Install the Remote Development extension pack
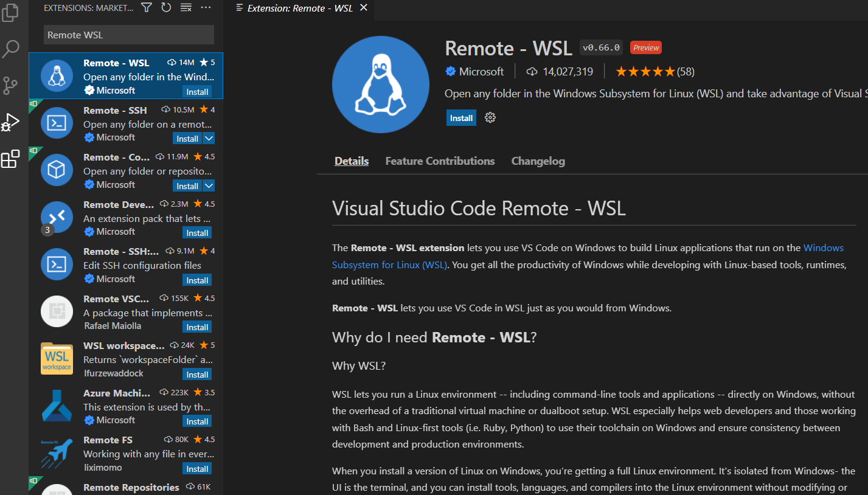Image resolution: width=868 pixels, height=495 pixels. (197, 233)
